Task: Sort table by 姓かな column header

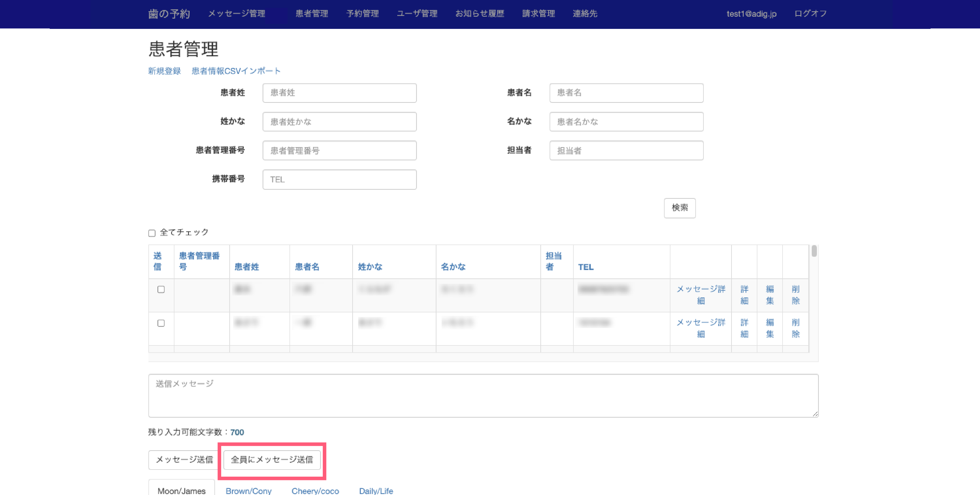Action: [370, 267]
